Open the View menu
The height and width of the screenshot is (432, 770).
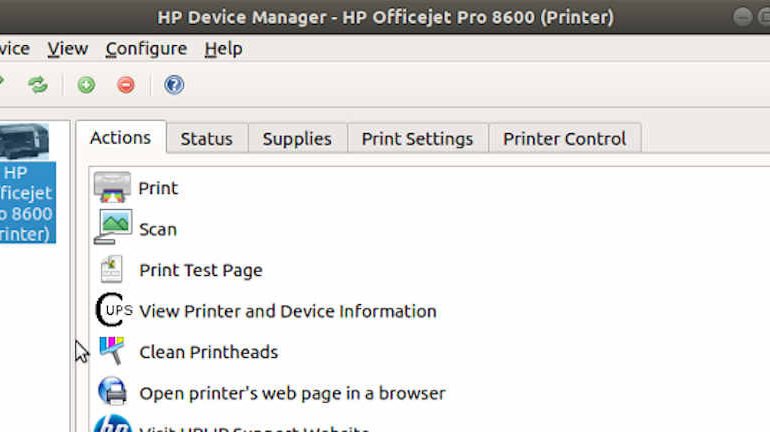67,48
